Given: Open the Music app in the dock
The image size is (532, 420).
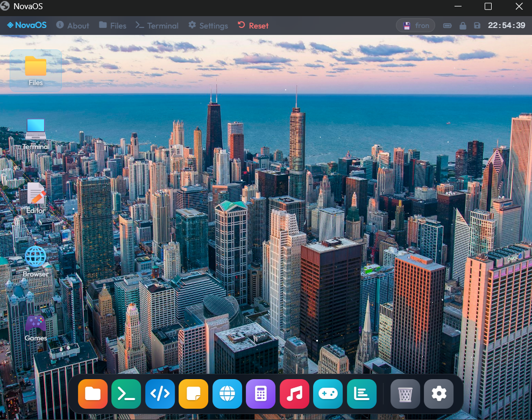Looking at the screenshot, I should click(294, 394).
